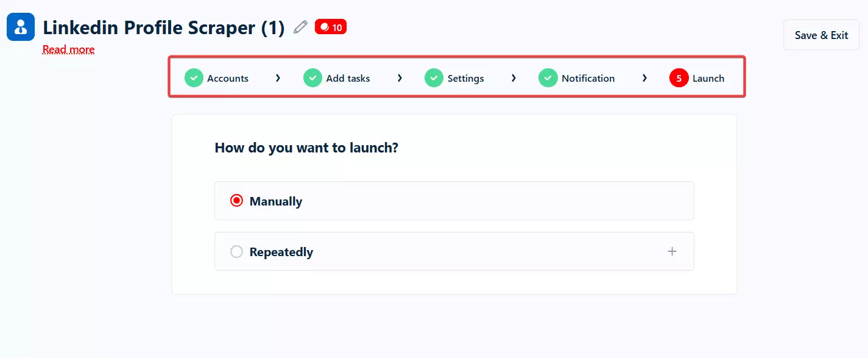Select the Manually radio button
This screenshot has width=868, height=358.
[236, 201]
